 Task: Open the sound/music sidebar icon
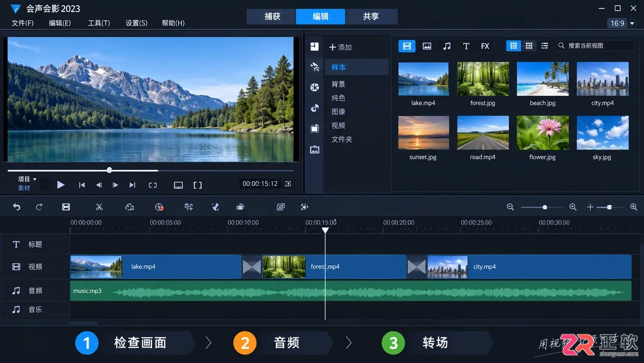[314, 108]
